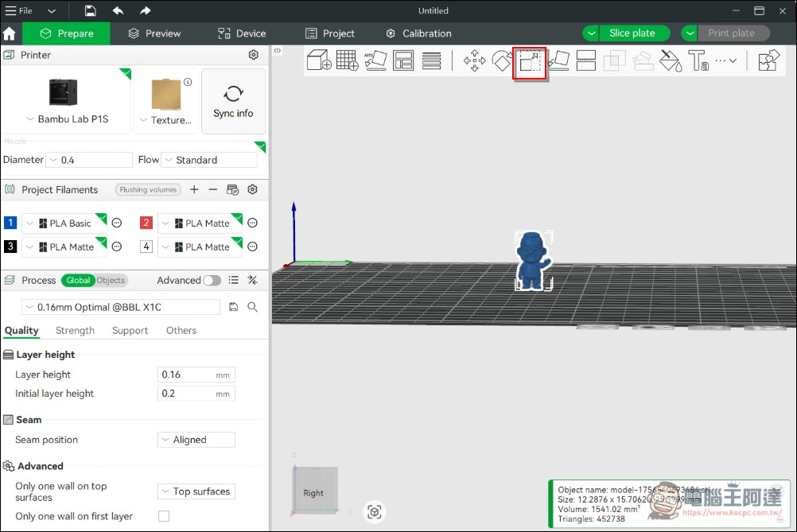Expand the toolbar more-tools dropdown
Screen dimensions: 797x532
point(726,60)
